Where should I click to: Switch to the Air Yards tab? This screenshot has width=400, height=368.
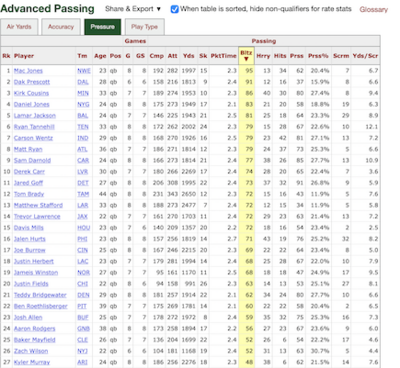(x=19, y=27)
